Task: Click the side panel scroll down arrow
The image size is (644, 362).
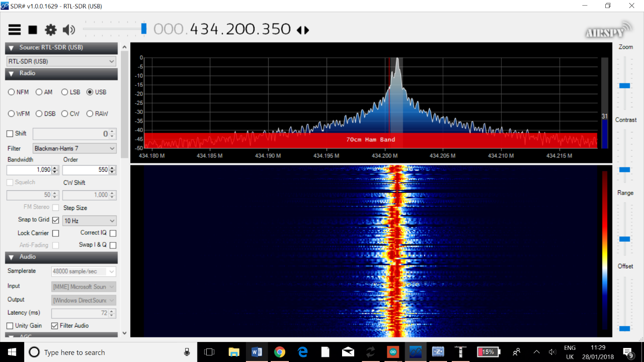Action: tap(124, 333)
